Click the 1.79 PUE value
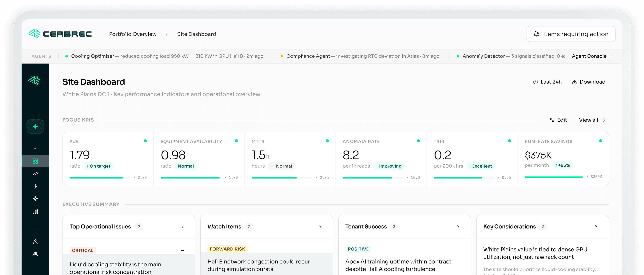This screenshot has height=275, width=644. click(x=80, y=155)
